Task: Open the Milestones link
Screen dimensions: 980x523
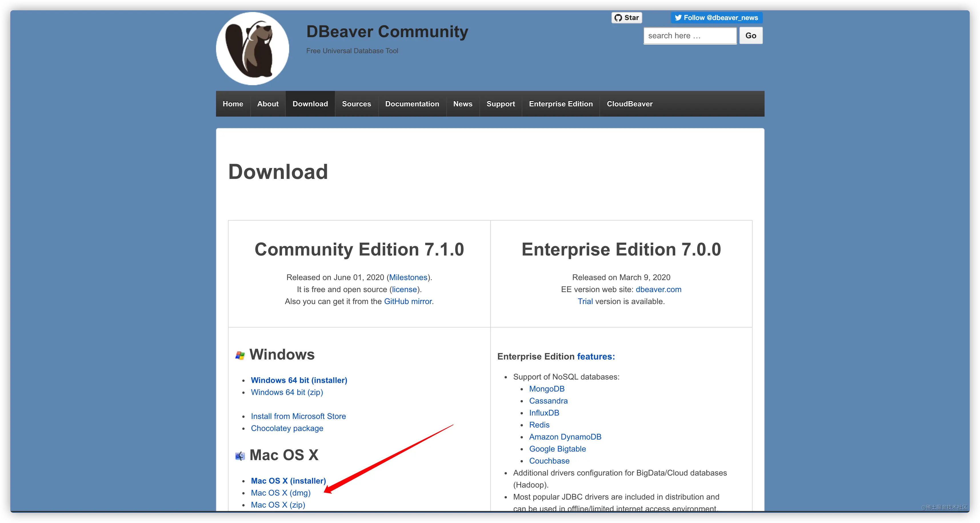Action: [x=408, y=277]
